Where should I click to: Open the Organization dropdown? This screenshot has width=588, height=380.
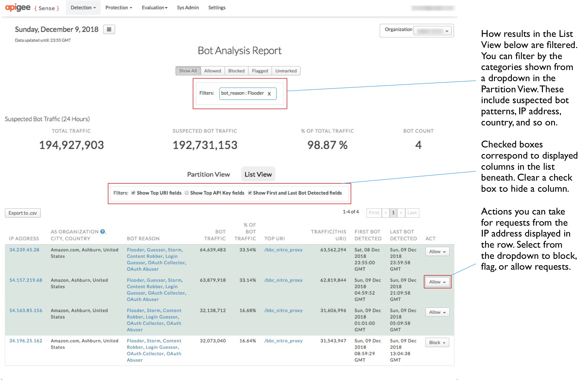tap(433, 31)
